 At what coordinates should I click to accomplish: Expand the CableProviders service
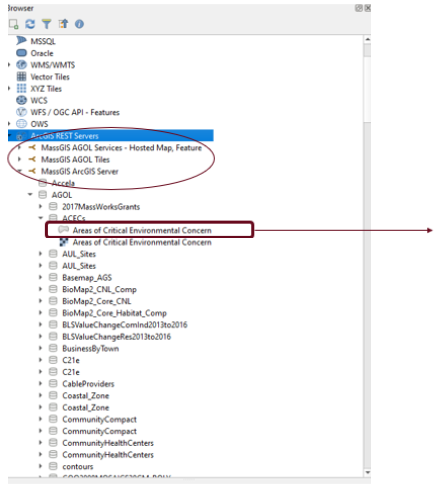coord(40,384)
